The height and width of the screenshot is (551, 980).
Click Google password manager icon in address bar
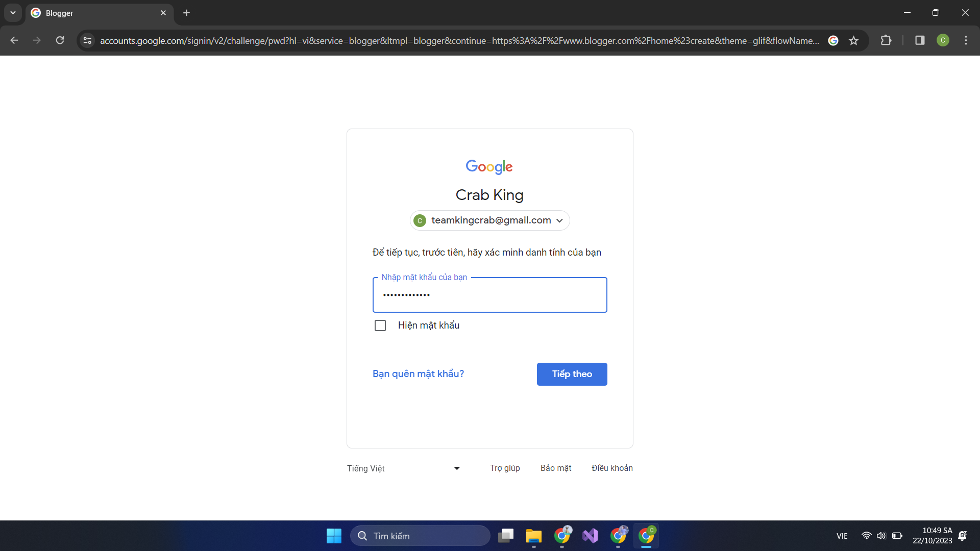833,40
